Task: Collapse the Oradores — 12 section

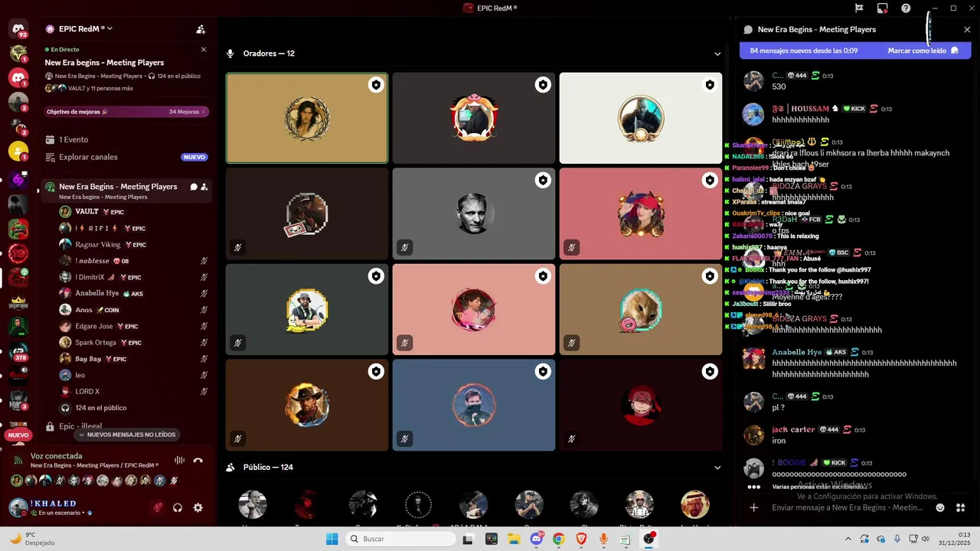Action: pyautogui.click(x=717, y=54)
